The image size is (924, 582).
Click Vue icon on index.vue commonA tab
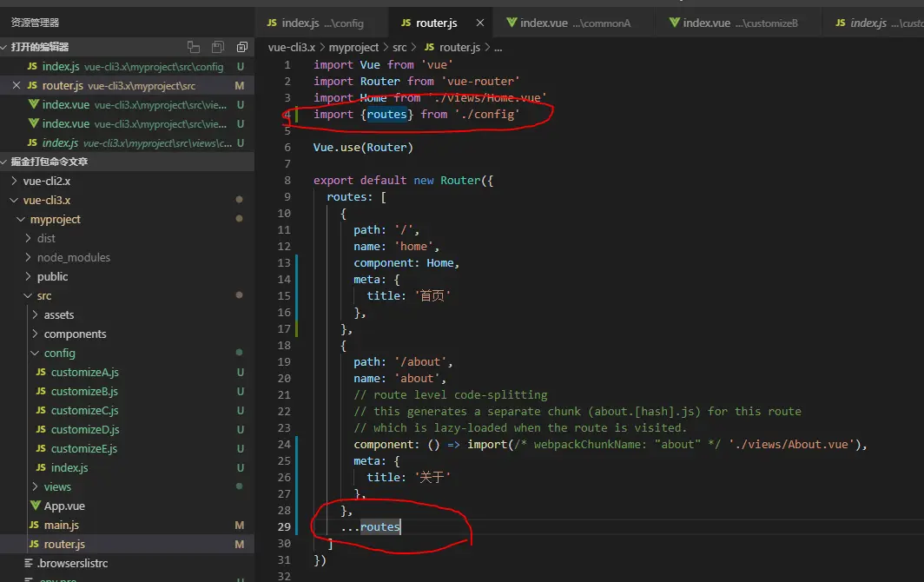511,23
